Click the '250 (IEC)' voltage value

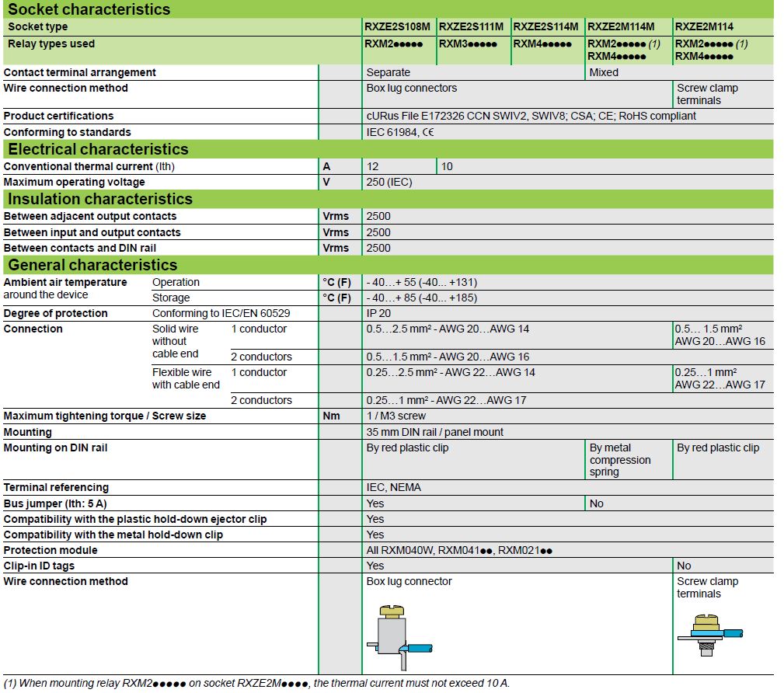(x=389, y=182)
